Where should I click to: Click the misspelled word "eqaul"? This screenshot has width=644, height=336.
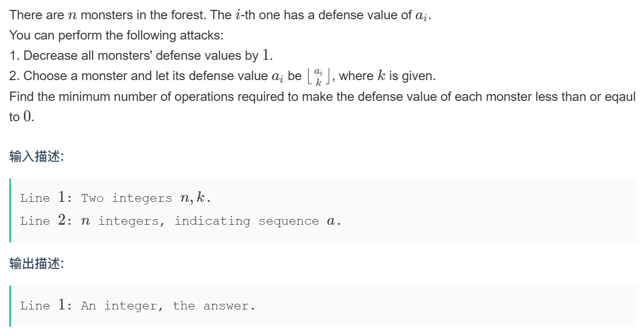tap(620, 97)
